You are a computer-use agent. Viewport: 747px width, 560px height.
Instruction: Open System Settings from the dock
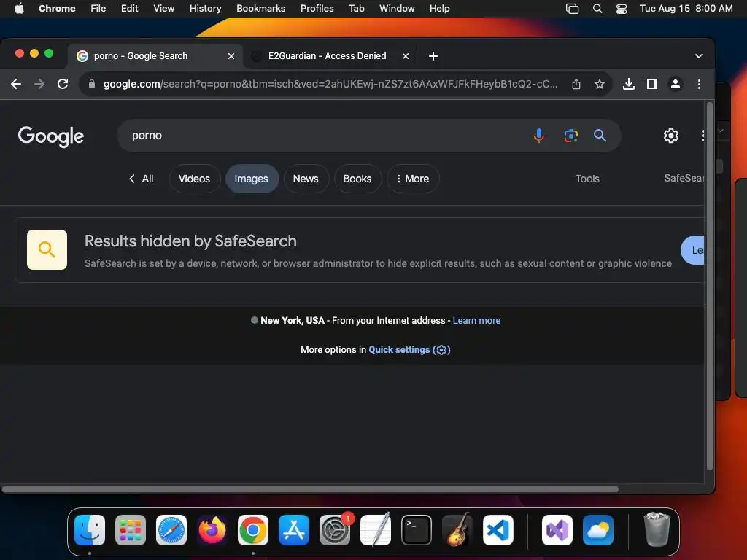click(x=334, y=530)
